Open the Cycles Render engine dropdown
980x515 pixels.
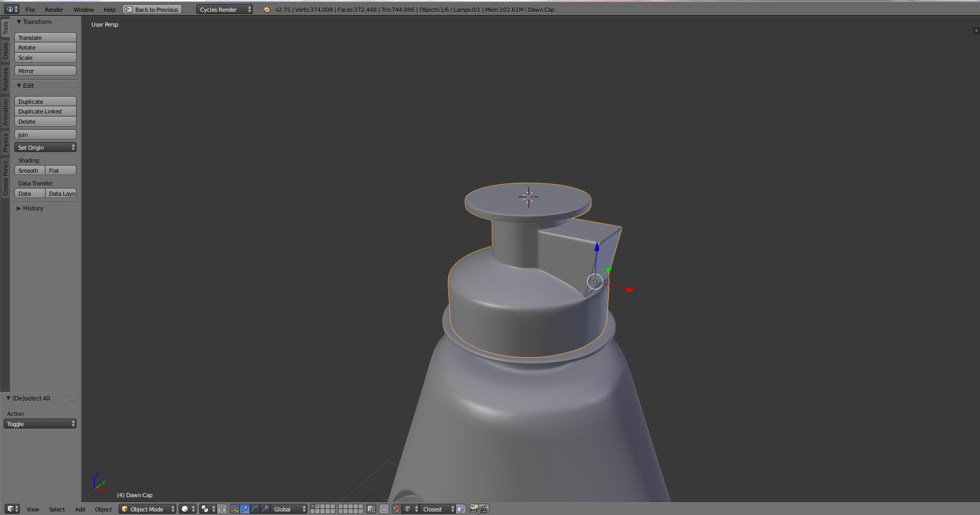(x=224, y=9)
